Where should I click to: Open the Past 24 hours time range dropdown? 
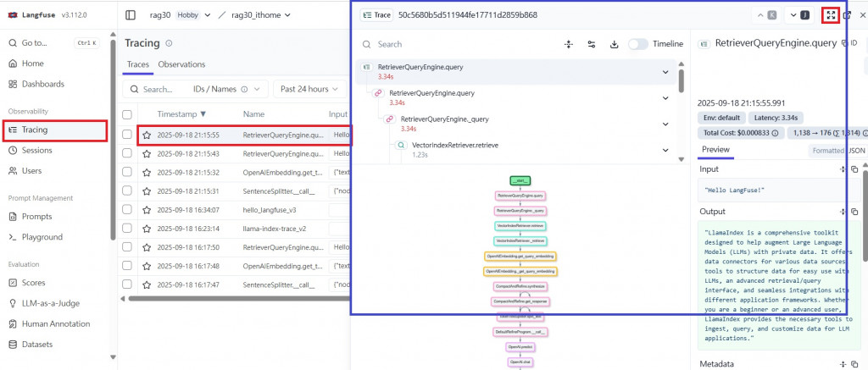309,89
